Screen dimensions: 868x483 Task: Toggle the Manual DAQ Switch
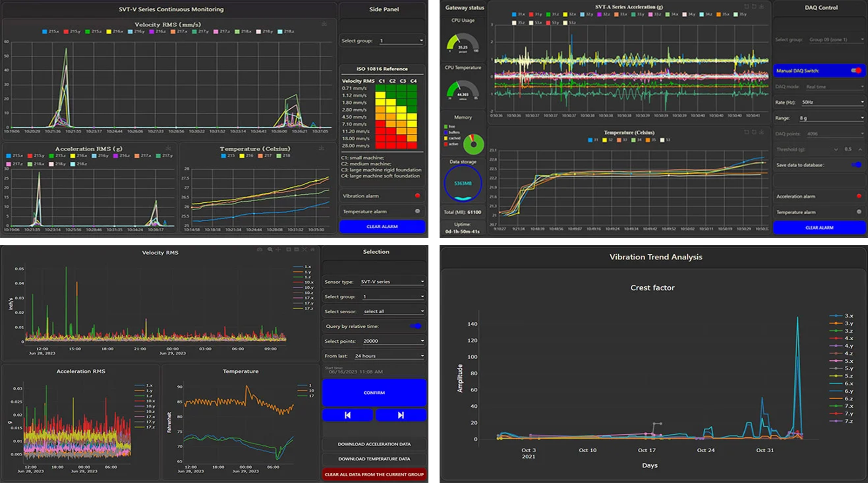[x=856, y=71]
